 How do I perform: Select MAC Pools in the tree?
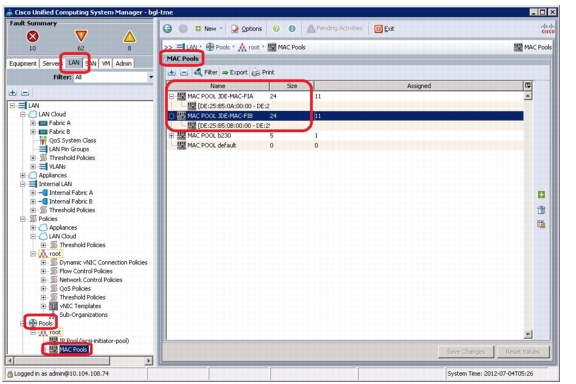(73, 349)
